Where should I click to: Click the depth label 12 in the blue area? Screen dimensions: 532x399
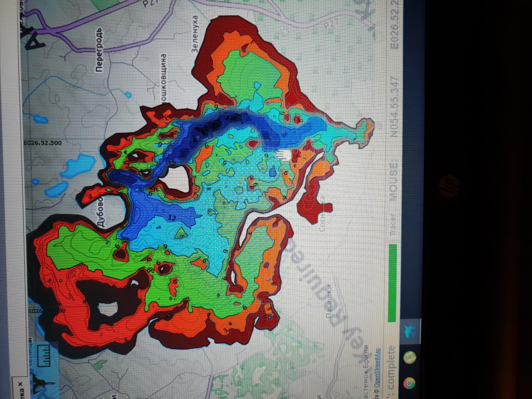point(172,218)
